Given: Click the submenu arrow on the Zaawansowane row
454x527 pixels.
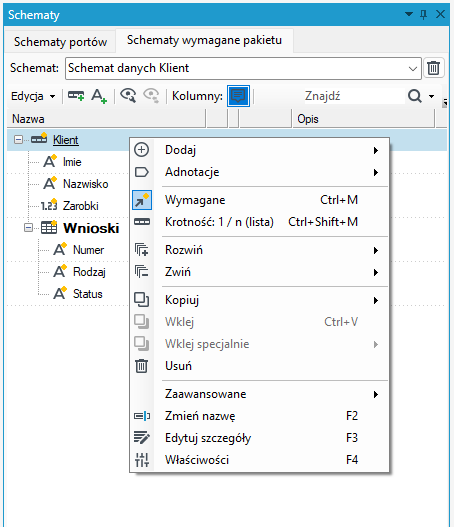Looking at the screenshot, I should [376, 394].
